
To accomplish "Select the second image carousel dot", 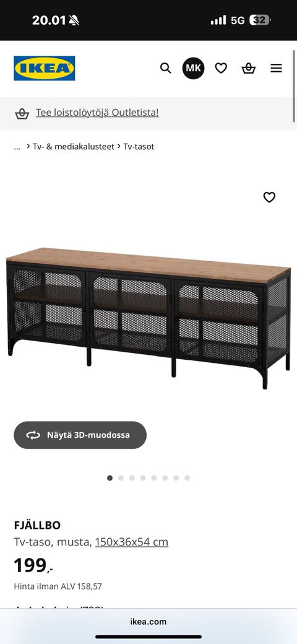I will pyautogui.click(x=121, y=478).
